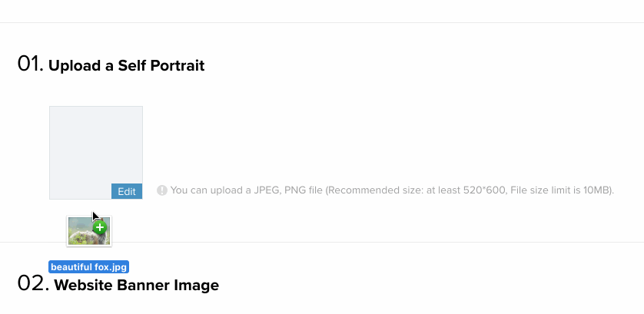Click the 02. step number
The image size is (644, 314).
tap(33, 283)
